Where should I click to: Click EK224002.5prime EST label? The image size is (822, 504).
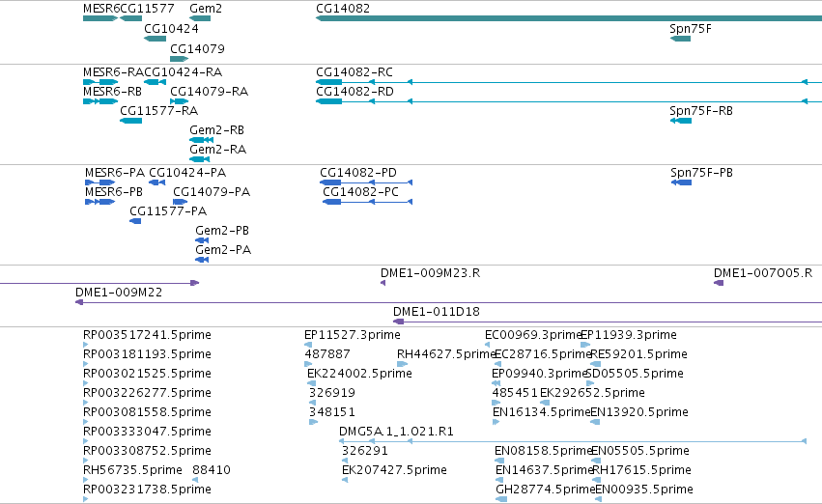point(359,374)
